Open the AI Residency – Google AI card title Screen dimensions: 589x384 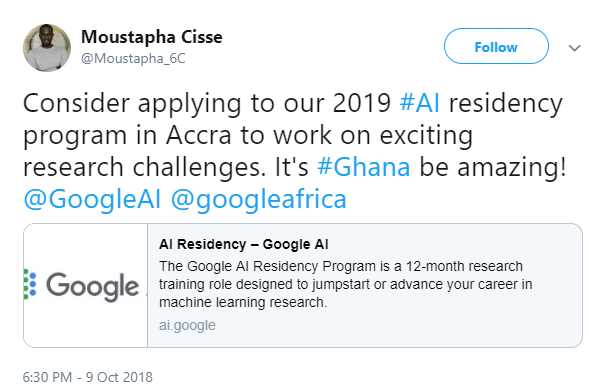[243, 244]
